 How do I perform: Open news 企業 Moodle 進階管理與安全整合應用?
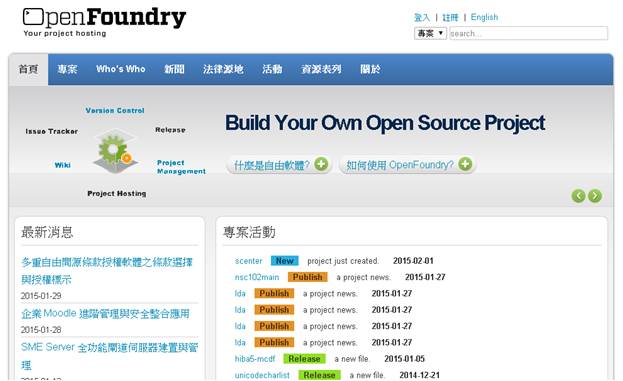(x=105, y=313)
